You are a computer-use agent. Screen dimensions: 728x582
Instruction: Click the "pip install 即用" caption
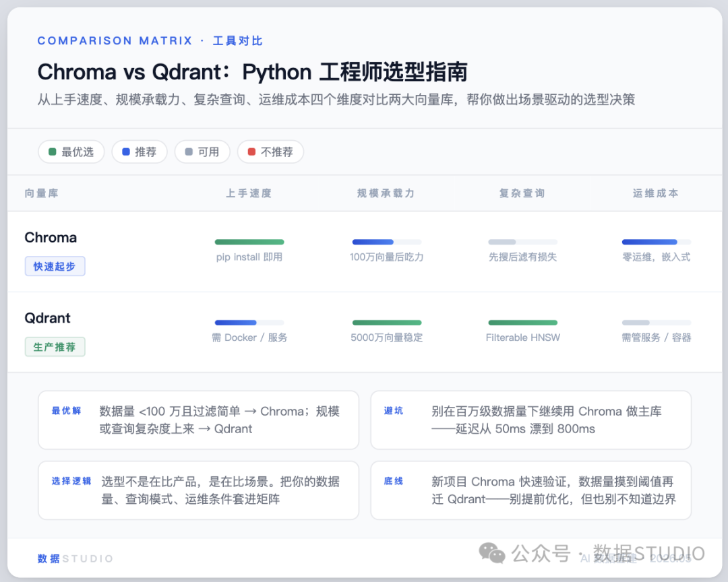pyautogui.click(x=249, y=257)
